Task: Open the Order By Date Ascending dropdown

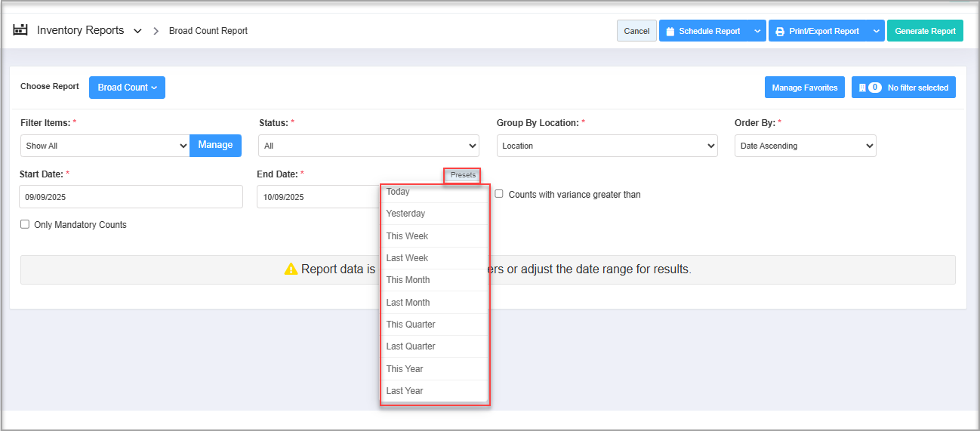Action: [x=805, y=146]
